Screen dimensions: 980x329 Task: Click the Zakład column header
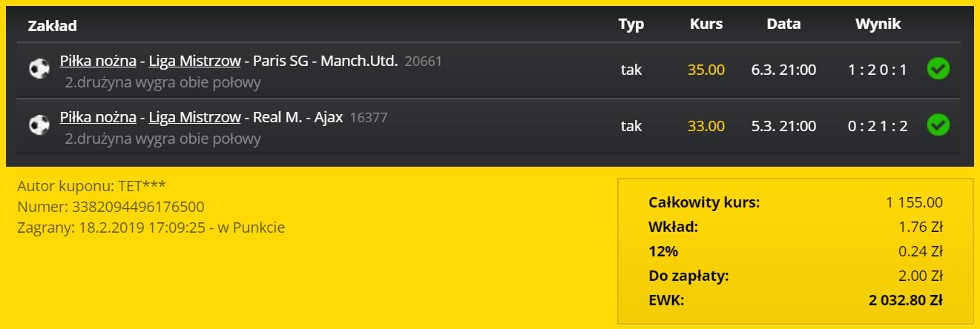[x=52, y=26]
